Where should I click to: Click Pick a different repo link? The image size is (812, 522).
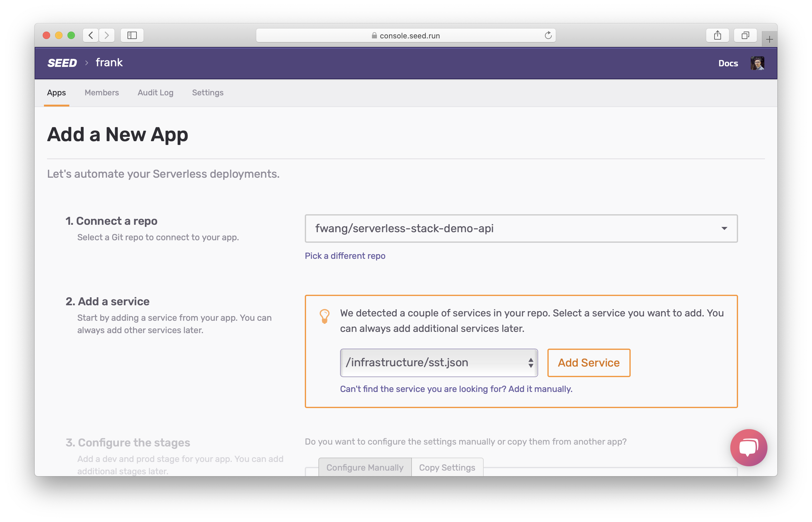tap(345, 256)
